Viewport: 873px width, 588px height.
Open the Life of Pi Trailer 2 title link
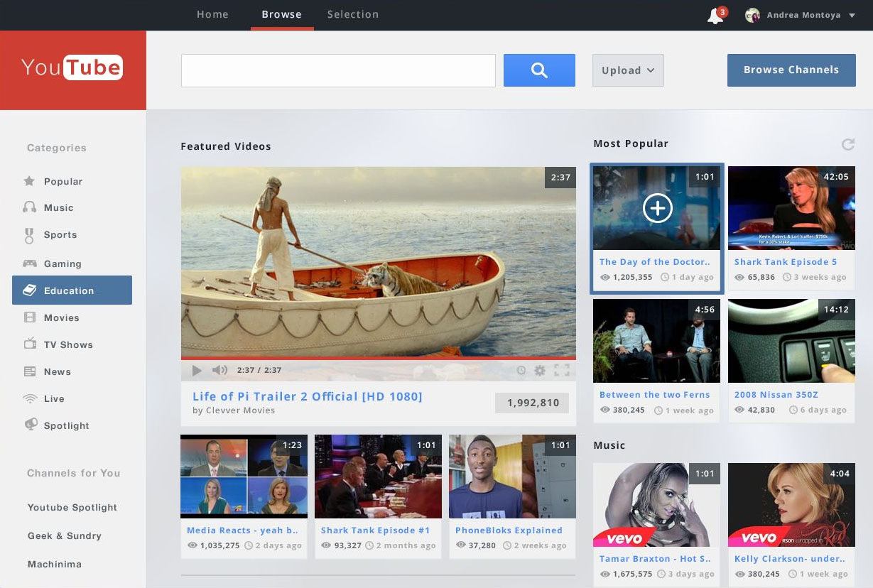(308, 396)
